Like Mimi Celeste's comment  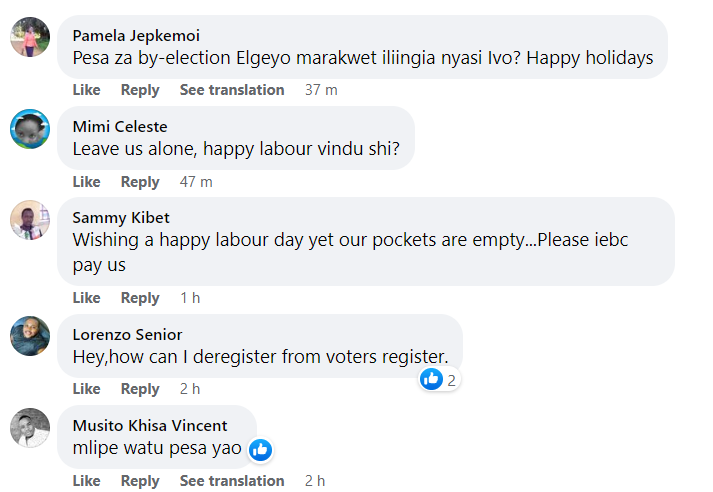(87, 182)
